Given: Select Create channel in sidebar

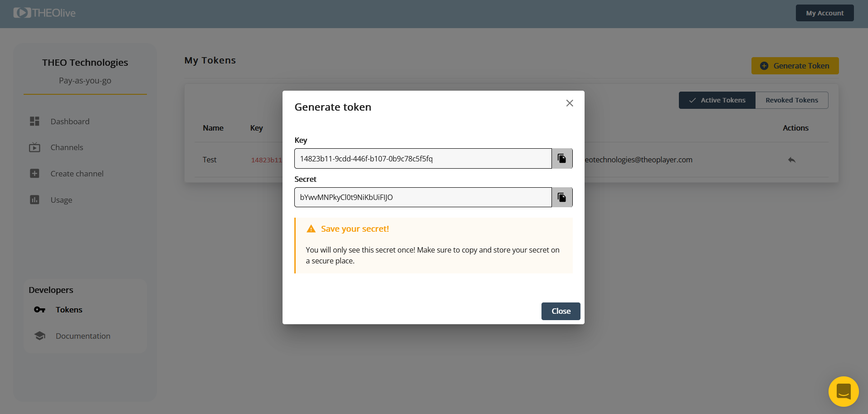Looking at the screenshot, I should point(77,174).
